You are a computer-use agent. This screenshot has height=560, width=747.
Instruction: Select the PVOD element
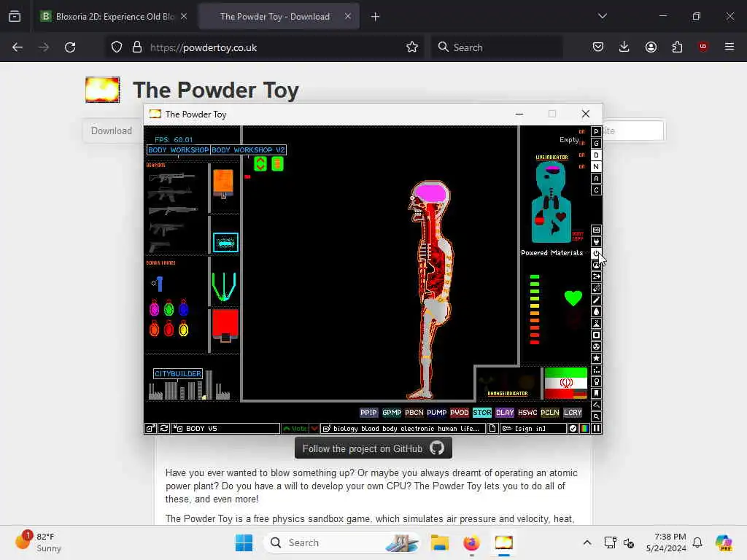[x=460, y=413]
